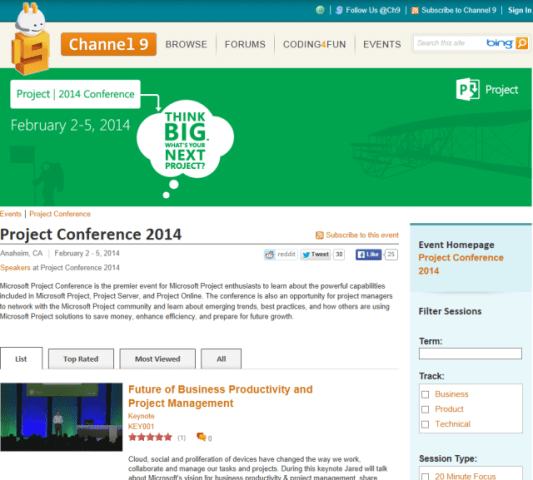Screen dimensions: 533x480
Task: Switch to the Most Viewed tab
Action: point(157,359)
